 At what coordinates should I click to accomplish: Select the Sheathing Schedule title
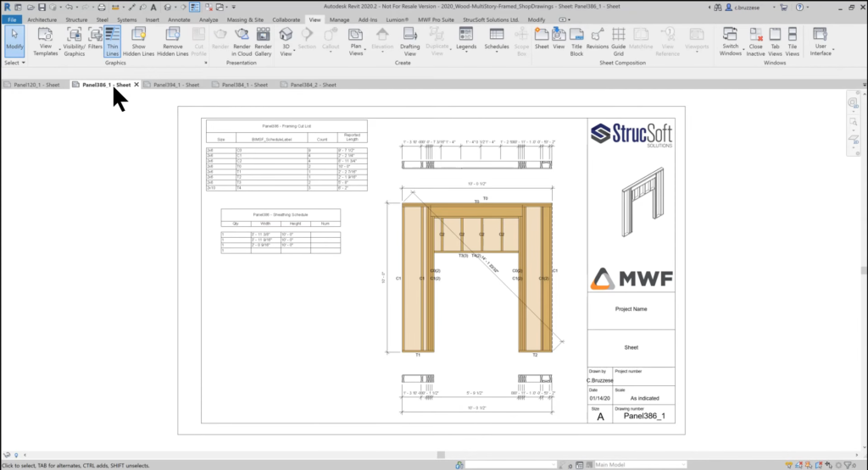281,214
